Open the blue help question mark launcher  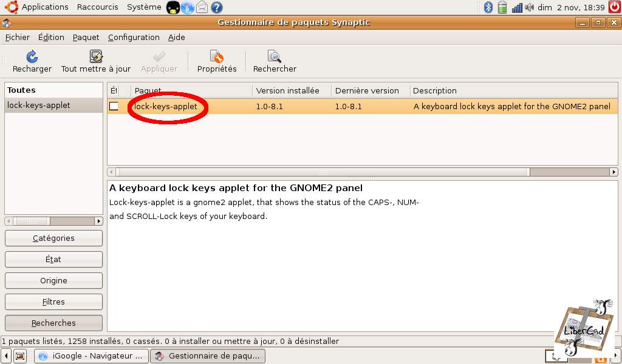pos(217,7)
